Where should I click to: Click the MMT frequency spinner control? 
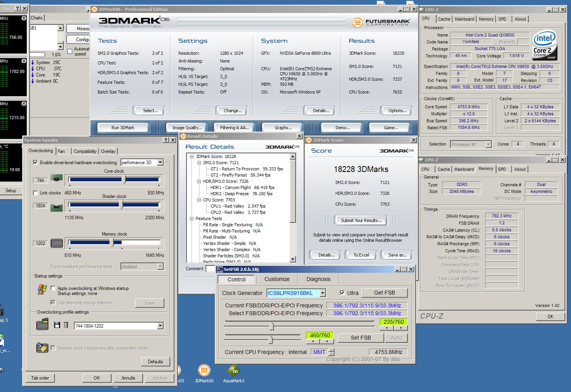(x=331, y=352)
